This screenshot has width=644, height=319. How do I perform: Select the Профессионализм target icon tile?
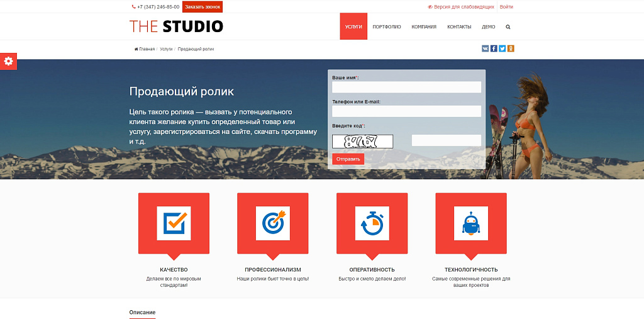(272, 223)
